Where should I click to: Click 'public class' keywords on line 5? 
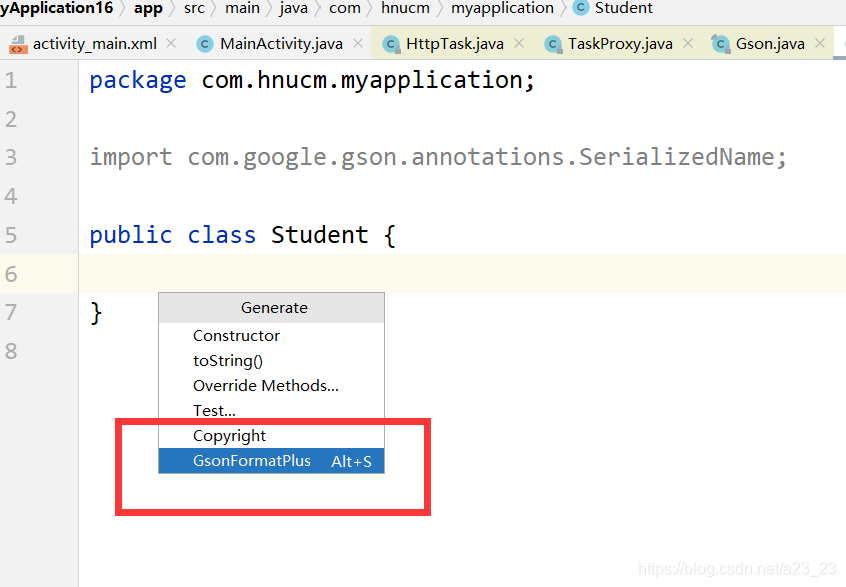point(173,235)
